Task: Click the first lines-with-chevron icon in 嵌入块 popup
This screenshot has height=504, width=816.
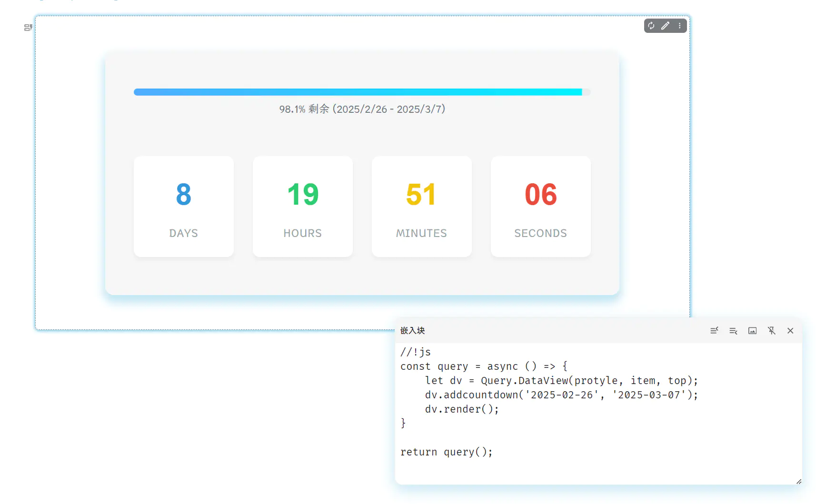Action: [x=714, y=331]
